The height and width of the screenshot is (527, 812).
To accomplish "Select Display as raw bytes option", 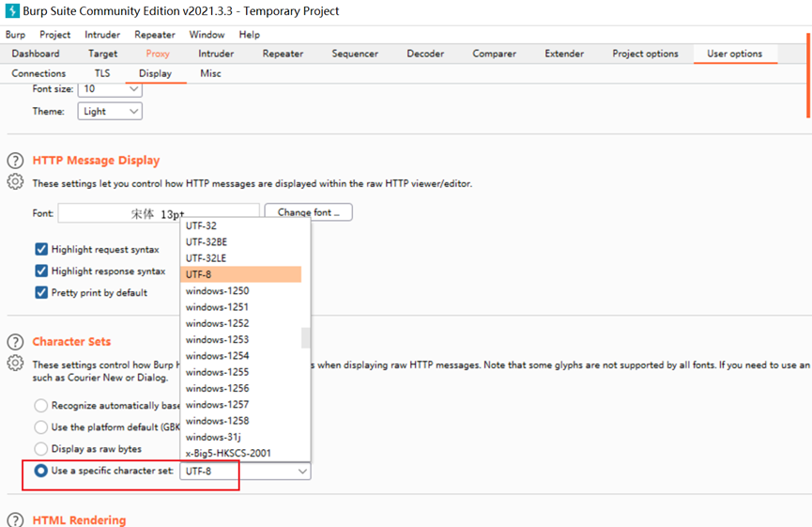I will [x=41, y=449].
